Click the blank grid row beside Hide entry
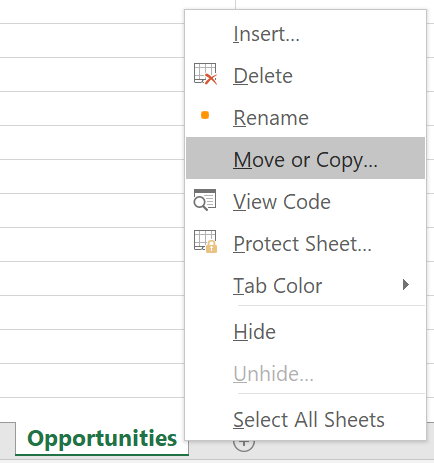 [x=92, y=346]
